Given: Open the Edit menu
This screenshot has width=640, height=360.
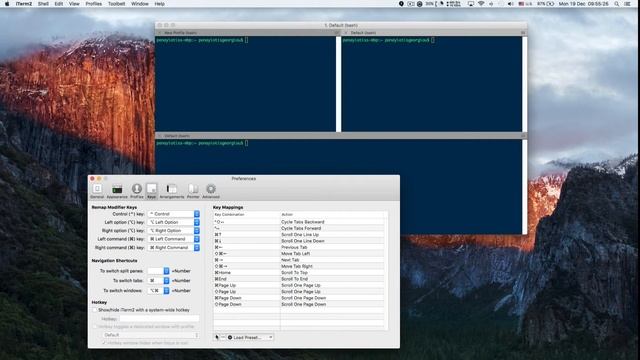Looking at the screenshot, I should (x=59, y=4).
